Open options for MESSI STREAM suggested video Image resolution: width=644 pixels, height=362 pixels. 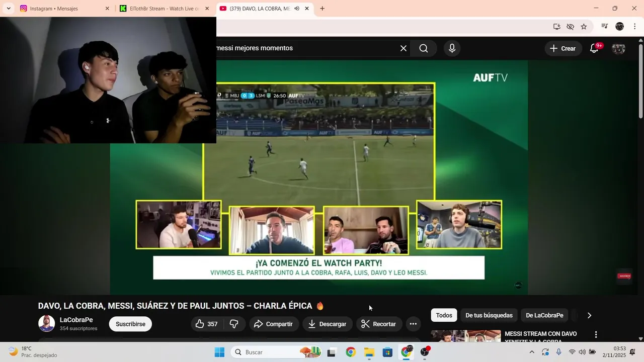[596, 334]
